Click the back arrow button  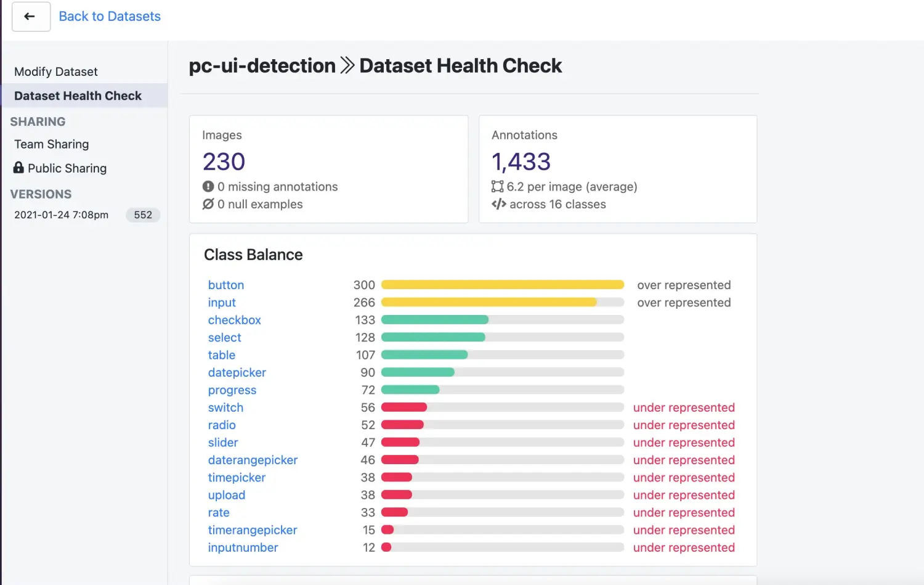click(31, 17)
